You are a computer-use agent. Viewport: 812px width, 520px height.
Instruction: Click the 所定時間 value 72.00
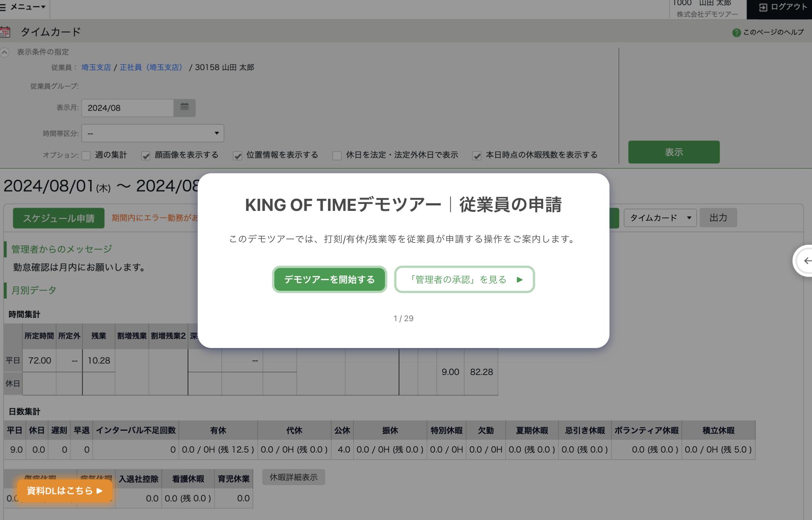(40, 361)
